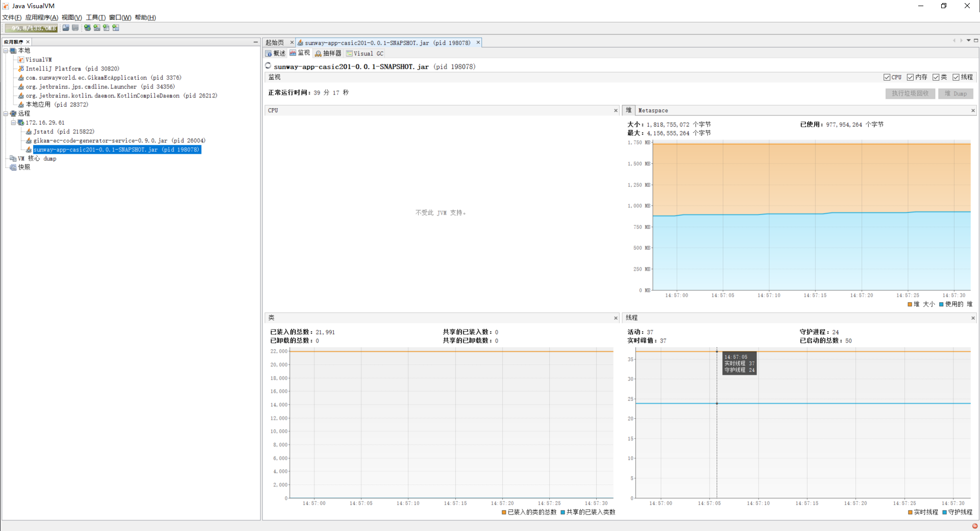Click the 已装入的类的总数 legend swatch
Viewport: 980px width, 531px height.
(504, 512)
